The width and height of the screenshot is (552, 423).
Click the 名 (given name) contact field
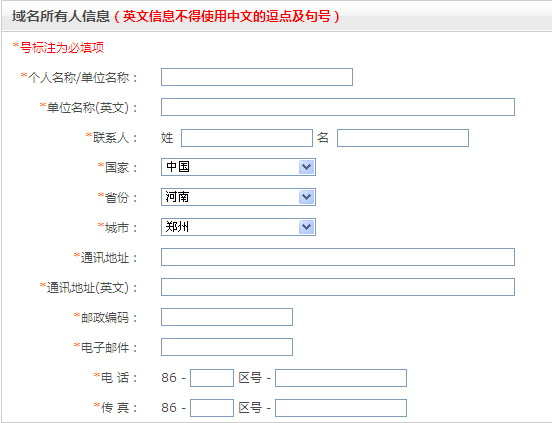[x=403, y=138]
